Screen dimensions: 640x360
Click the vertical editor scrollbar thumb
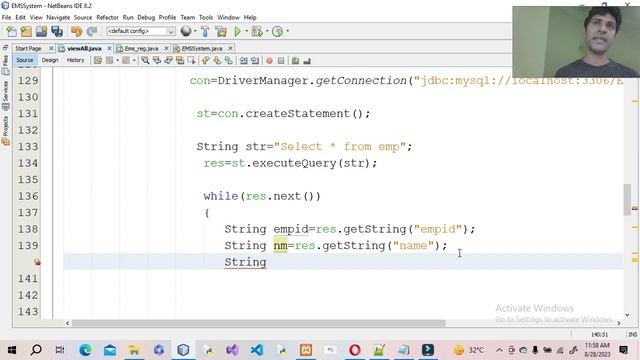pyautogui.click(x=627, y=200)
